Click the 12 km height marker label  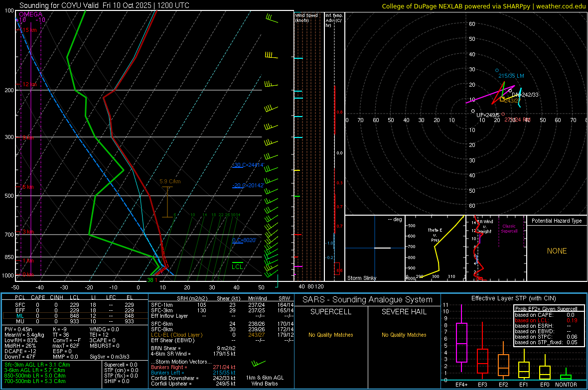29,84
